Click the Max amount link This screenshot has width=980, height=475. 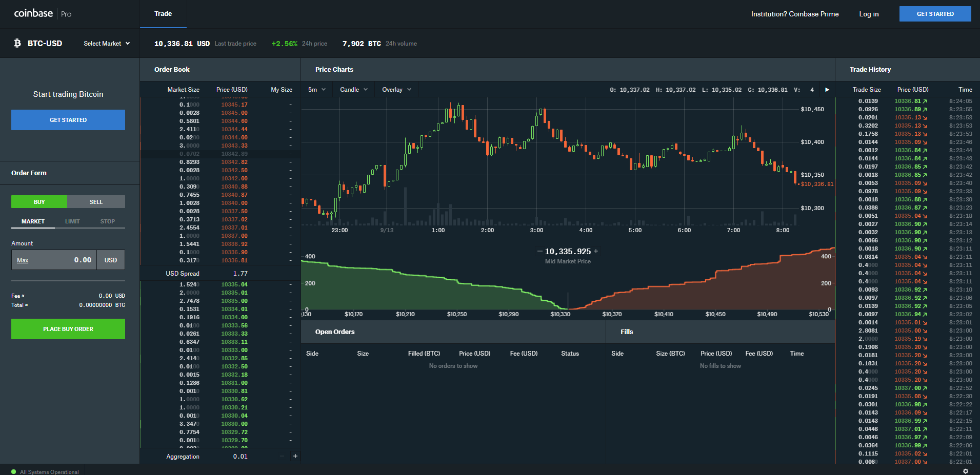pyautogui.click(x=23, y=260)
